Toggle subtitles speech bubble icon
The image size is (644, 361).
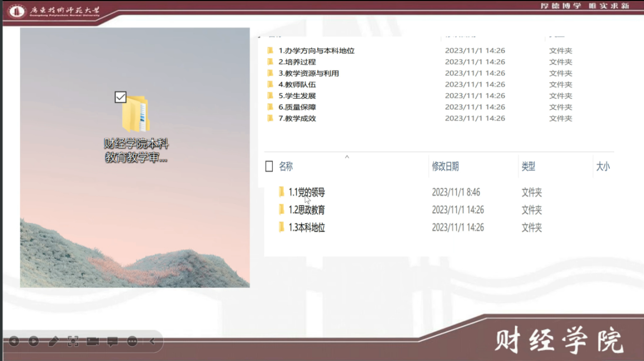pyautogui.click(x=112, y=341)
